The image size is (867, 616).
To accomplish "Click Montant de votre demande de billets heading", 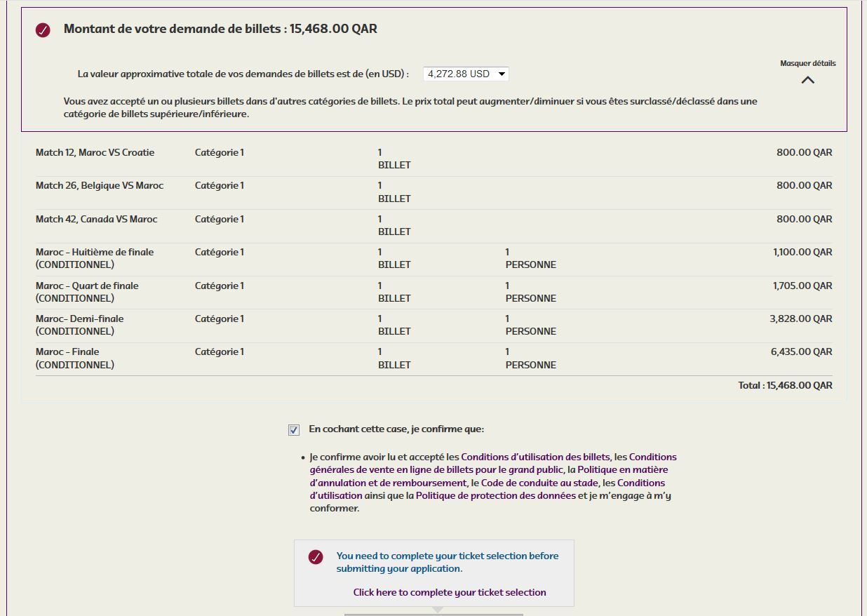I will [221, 29].
